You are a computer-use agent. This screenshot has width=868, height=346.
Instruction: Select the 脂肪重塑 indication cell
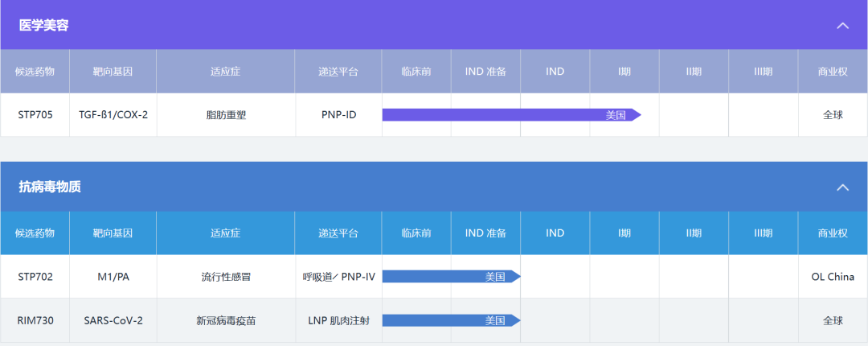click(x=226, y=115)
